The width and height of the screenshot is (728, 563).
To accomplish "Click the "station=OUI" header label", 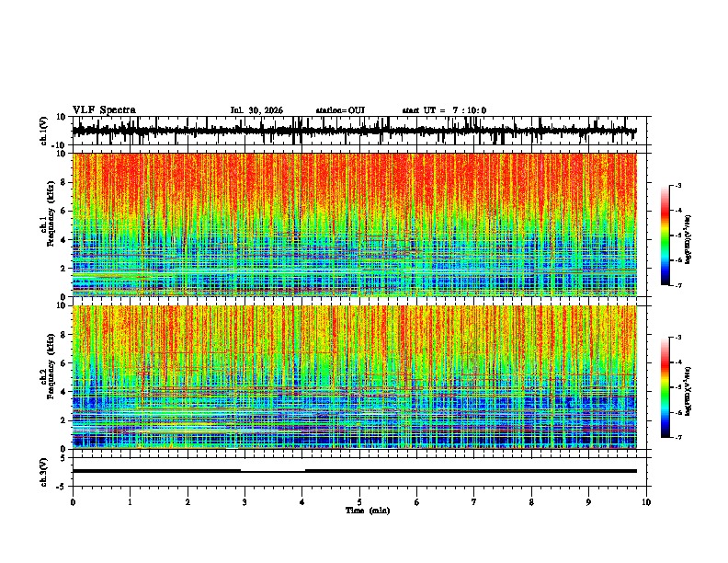I will point(340,110).
